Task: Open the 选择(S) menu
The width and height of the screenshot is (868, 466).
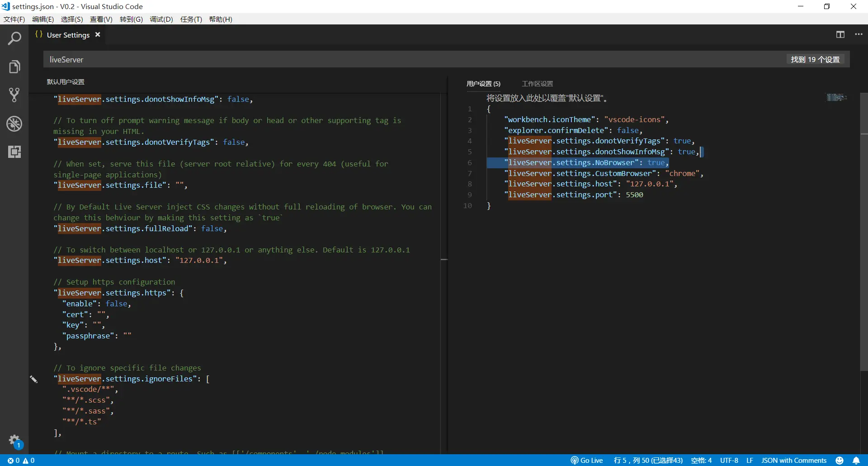Action: click(x=72, y=19)
